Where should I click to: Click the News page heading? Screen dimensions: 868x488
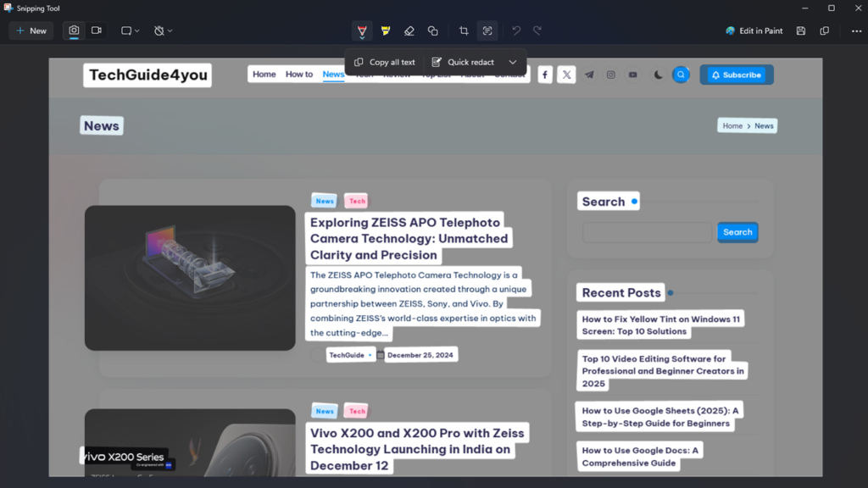(x=102, y=125)
